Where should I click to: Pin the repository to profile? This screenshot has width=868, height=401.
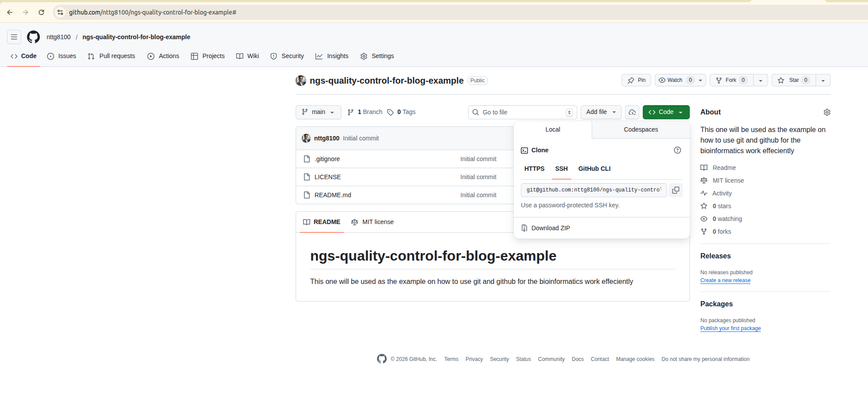(x=636, y=80)
